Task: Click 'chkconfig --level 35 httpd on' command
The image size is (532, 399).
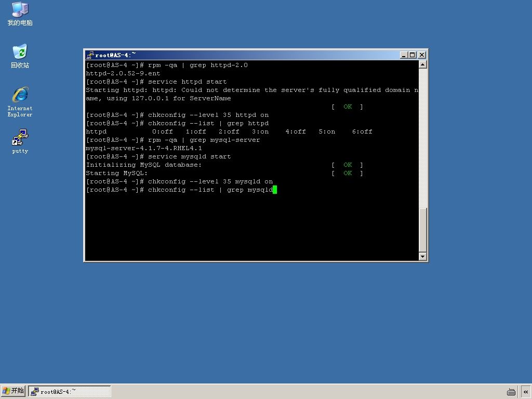Action: (x=208, y=115)
